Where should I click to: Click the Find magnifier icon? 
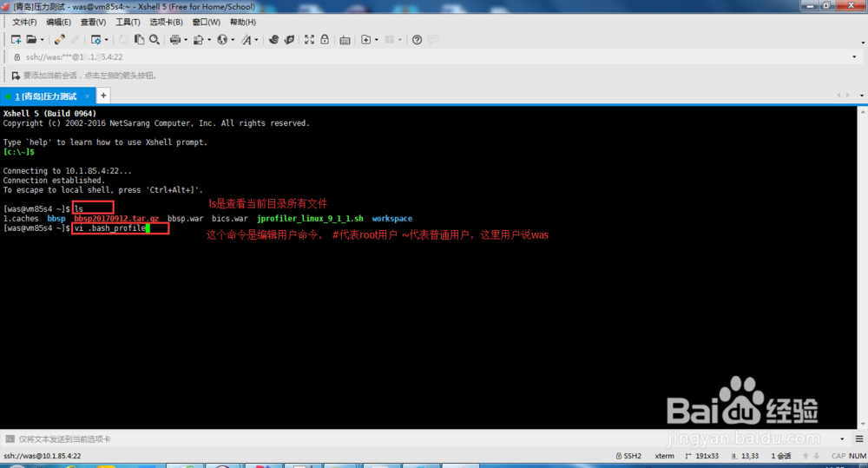point(155,39)
